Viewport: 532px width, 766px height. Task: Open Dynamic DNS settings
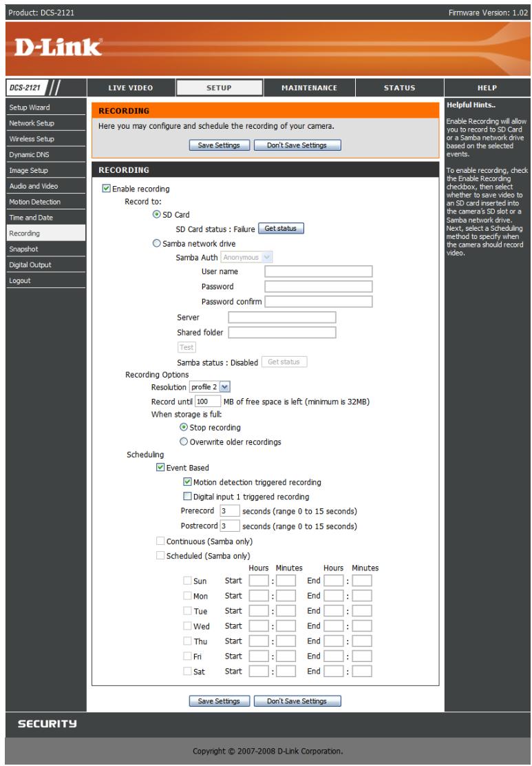(45, 154)
